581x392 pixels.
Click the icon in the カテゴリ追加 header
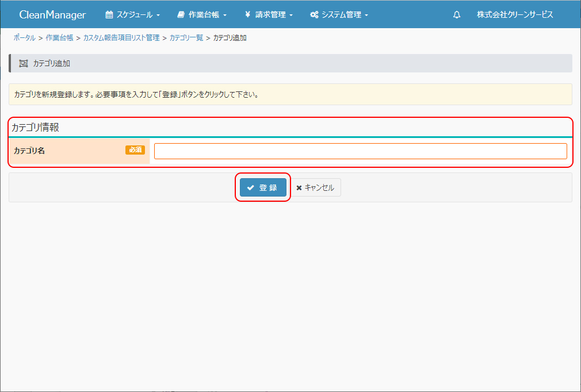(24, 63)
